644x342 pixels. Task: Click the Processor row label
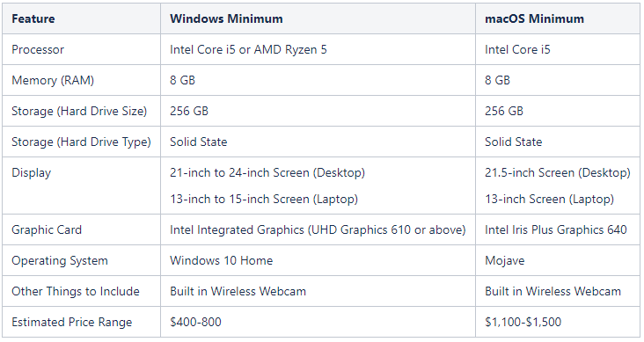pos(38,50)
